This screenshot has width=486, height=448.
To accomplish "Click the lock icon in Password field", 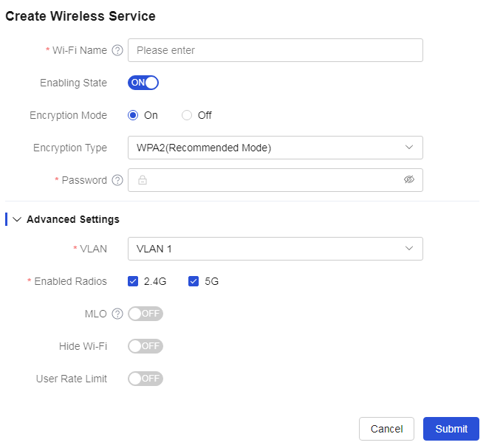I will [x=143, y=180].
